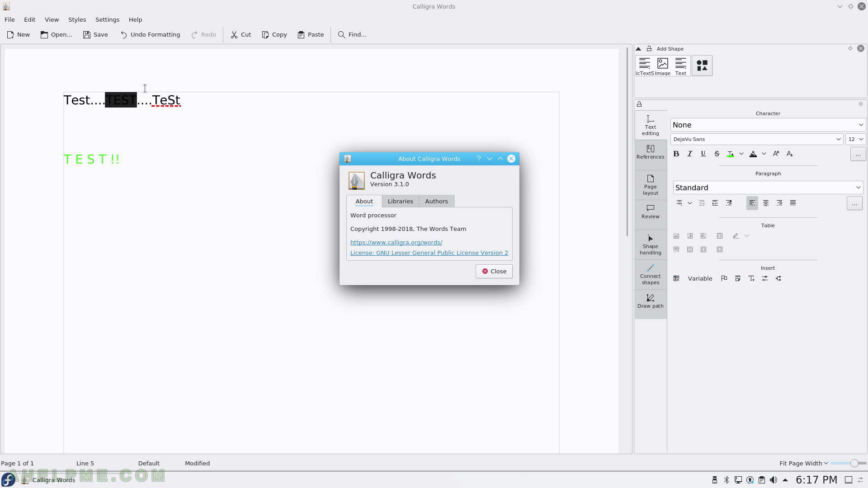Collapse the Add Shape docker
Screen dimensions: 868x488
(638, 49)
